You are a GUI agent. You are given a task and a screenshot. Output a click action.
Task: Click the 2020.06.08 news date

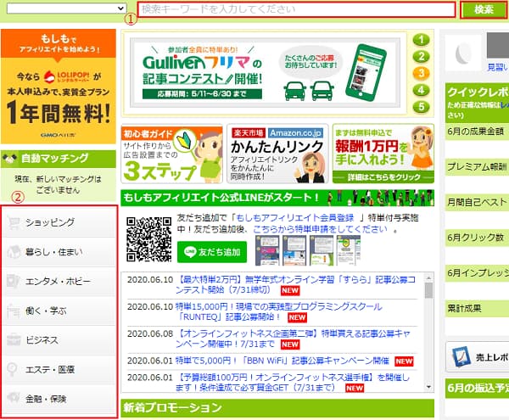[x=150, y=333]
